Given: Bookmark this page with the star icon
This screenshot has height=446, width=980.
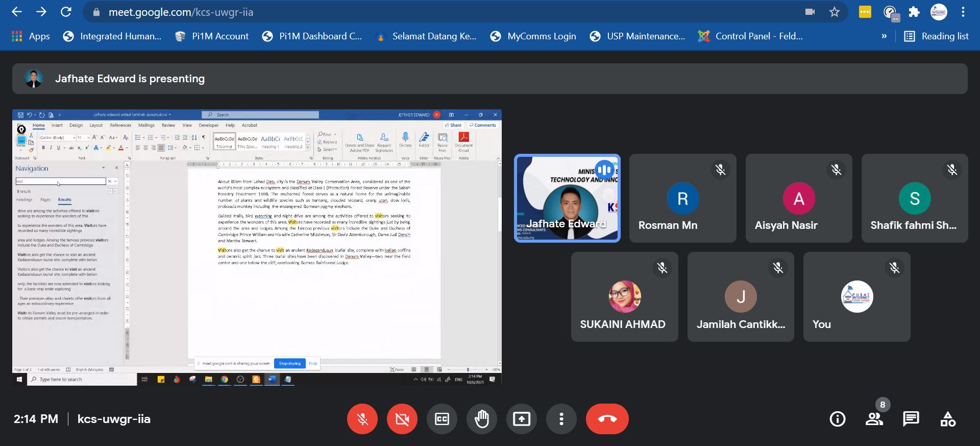Looking at the screenshot, I should click(835, 12).
